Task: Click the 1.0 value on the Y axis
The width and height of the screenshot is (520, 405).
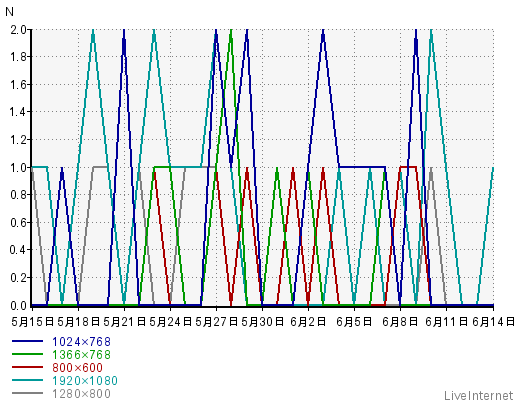Action: coord(18,167)
